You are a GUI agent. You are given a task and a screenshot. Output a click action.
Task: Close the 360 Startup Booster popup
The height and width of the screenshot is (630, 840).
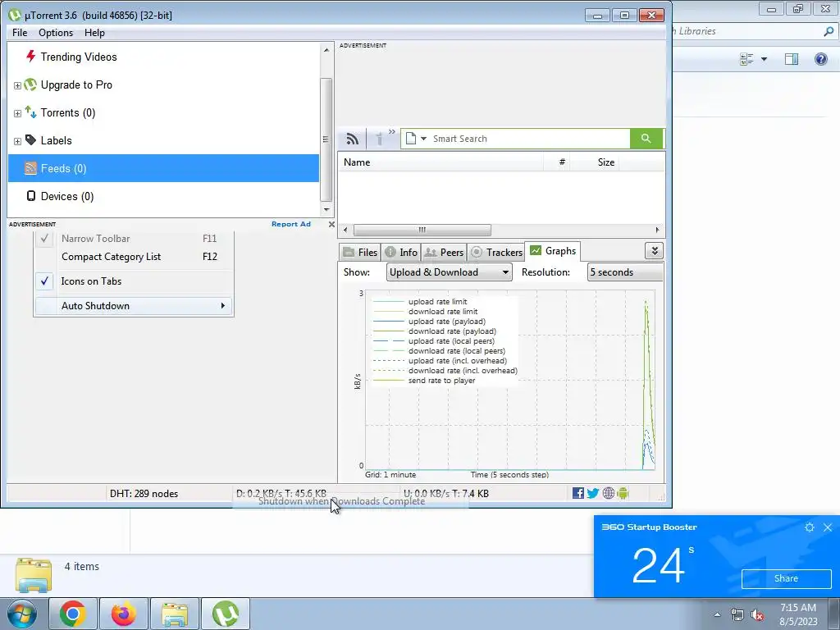tap(828, 527)
